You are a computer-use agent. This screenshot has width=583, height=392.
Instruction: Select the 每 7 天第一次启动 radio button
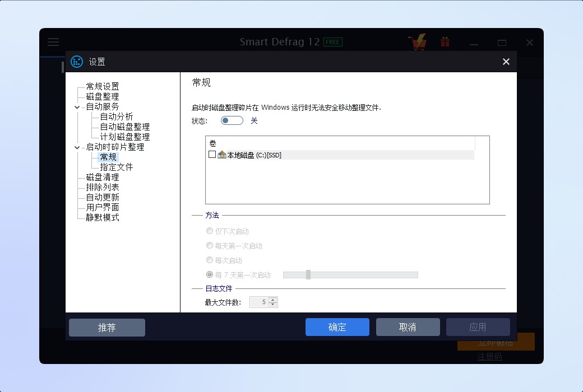(210, 274)
